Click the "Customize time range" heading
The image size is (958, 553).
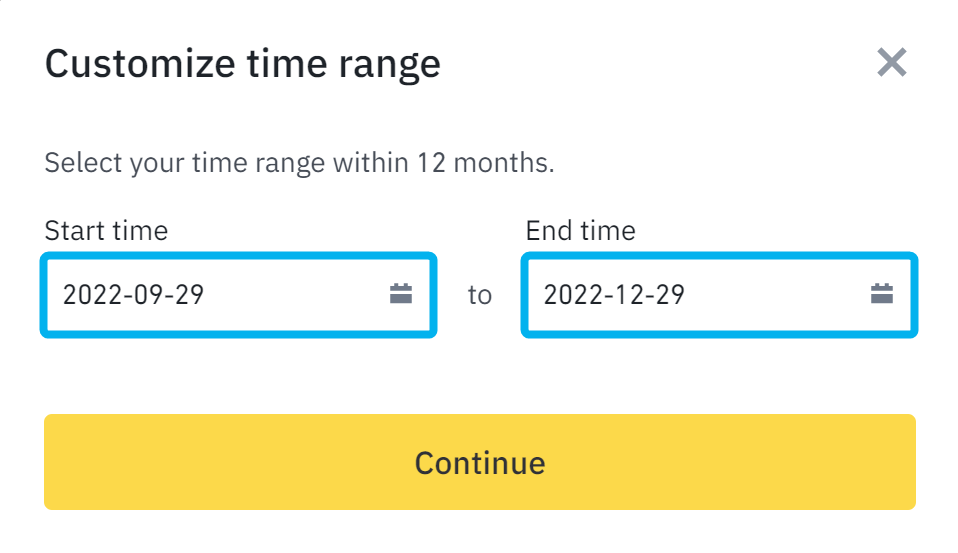243,64
